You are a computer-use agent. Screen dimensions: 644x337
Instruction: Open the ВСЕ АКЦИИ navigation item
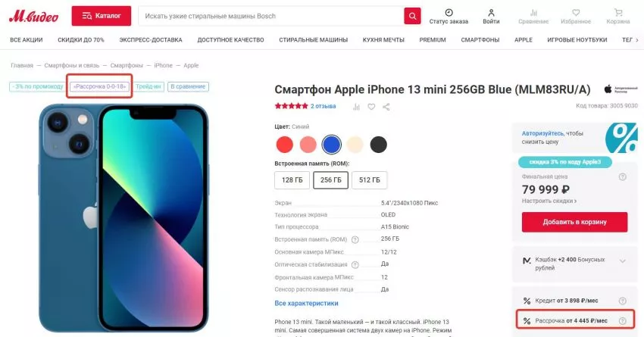tap(27, 40)
